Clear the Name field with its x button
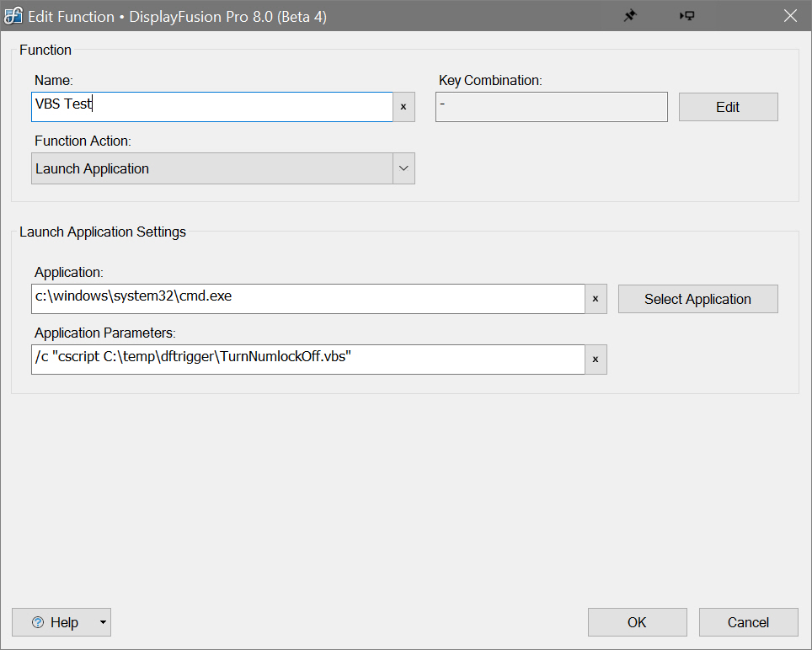 tap(403, 107)
